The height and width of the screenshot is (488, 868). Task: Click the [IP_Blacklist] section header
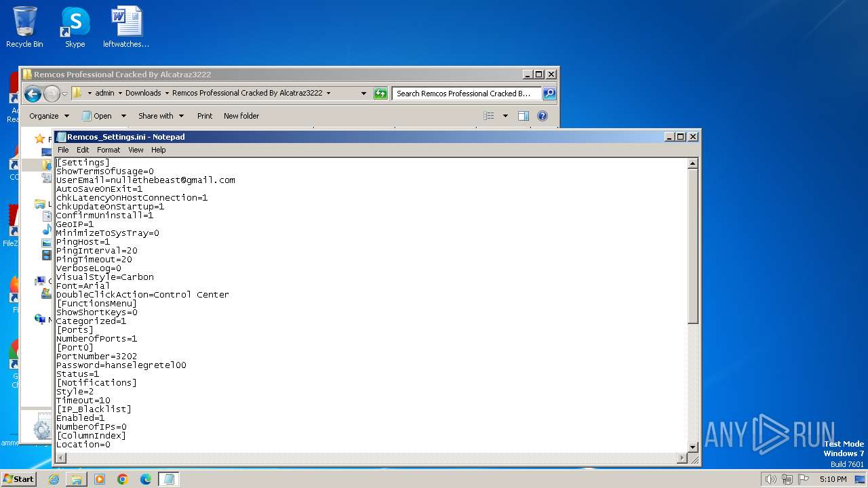[94, 409]
